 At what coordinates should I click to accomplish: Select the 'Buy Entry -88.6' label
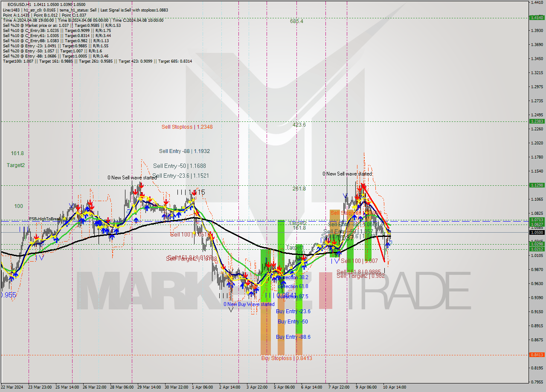(293, 337)
